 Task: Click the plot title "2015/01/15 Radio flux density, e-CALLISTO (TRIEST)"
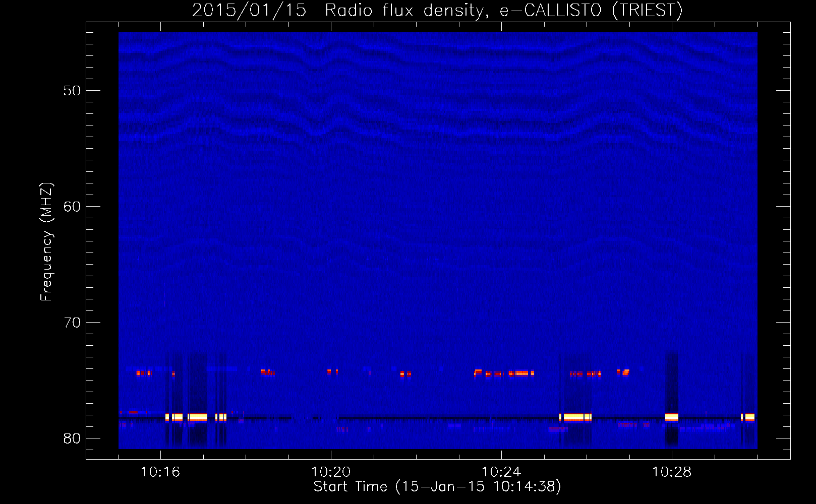[x=437, y=11]
